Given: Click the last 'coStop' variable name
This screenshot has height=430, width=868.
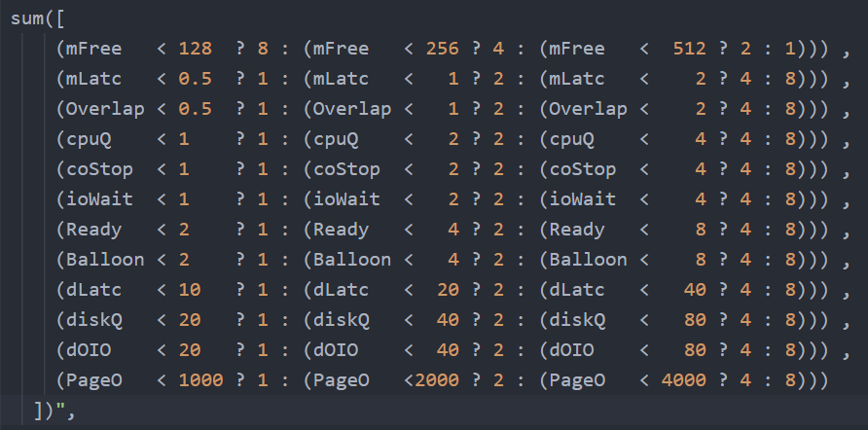Looking at the screenshot, I should pos(583,169).
